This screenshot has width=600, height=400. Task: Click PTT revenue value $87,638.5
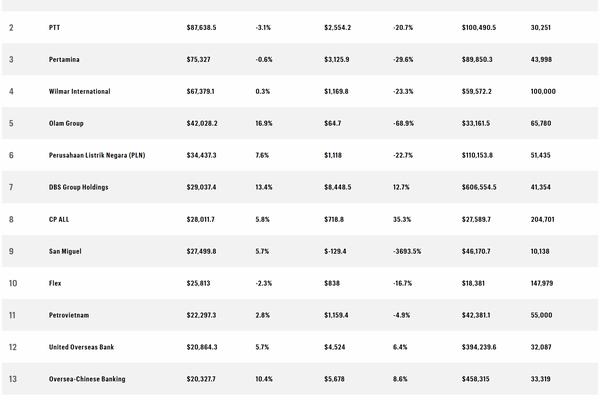coord(201,28)
